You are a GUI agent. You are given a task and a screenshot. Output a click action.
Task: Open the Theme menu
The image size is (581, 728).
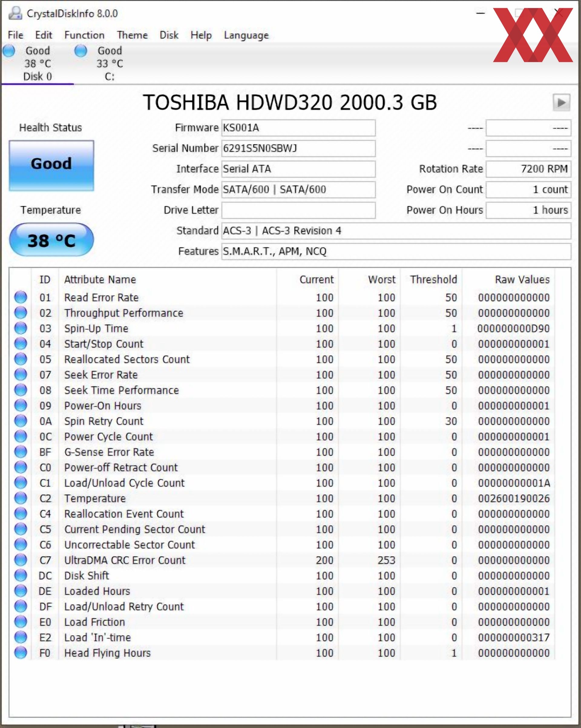click(132, 35)
